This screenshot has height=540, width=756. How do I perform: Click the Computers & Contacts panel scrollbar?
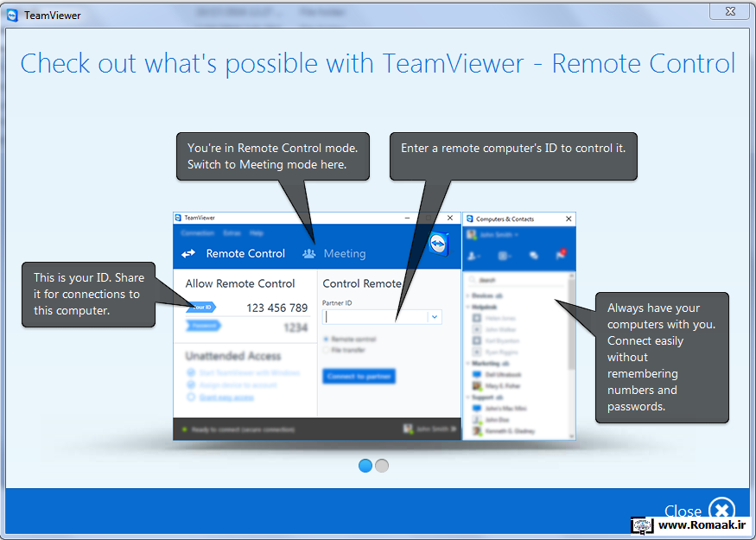(x=572, y=356)
